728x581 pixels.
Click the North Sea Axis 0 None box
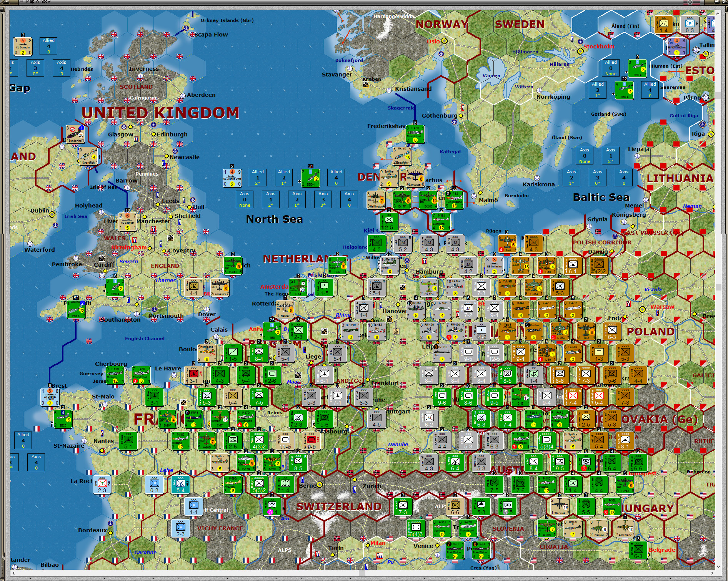click(245, 199)
